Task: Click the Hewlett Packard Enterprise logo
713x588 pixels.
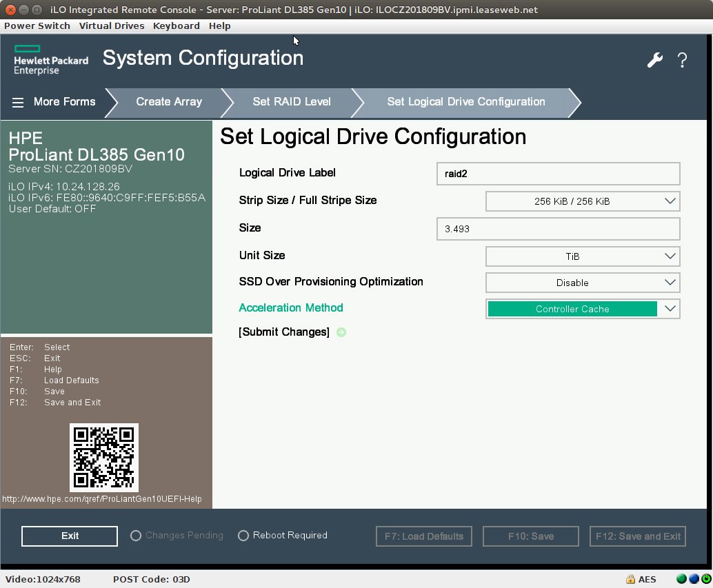Action: (x=51, y=61)
